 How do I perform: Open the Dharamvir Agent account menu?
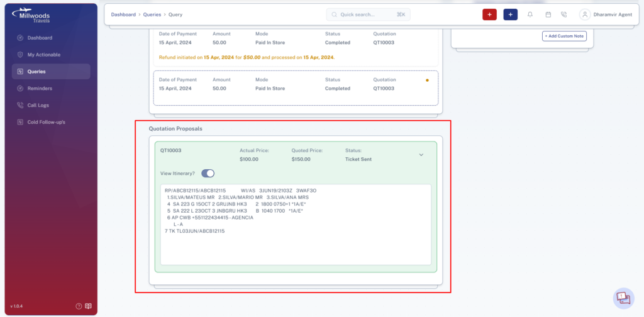[x=606, y=14]
